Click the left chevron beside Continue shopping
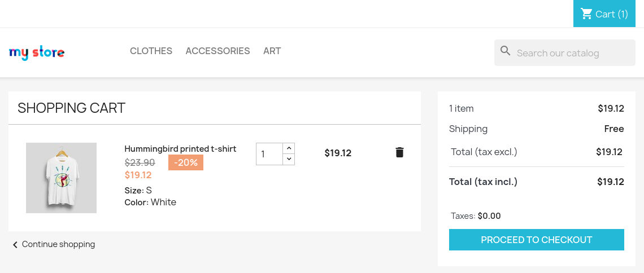Viewport: 644px width, 273px height. point(15,245)
